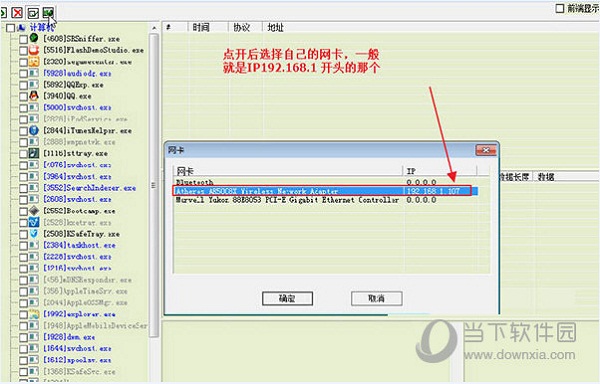The height and width of the screenshot is (384, 600).
Task: Open network adapter selection toolbar icon
Action: coord(48,13)
